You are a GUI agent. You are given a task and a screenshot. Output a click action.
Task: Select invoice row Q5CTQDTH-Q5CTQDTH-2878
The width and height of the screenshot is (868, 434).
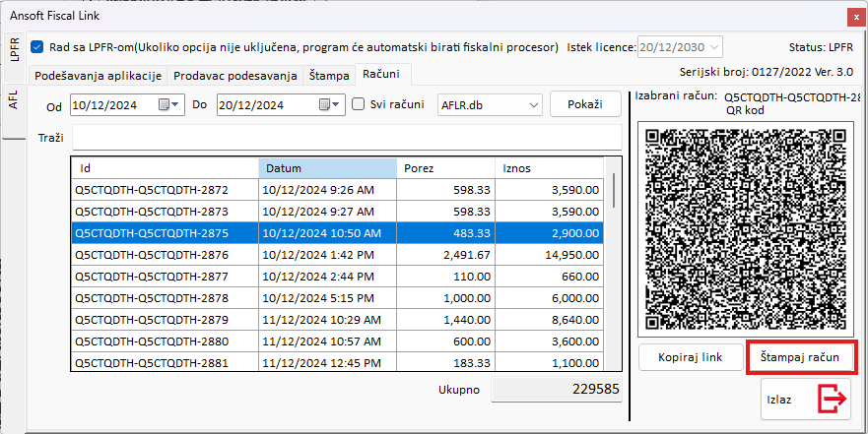[x=338, y=298]
